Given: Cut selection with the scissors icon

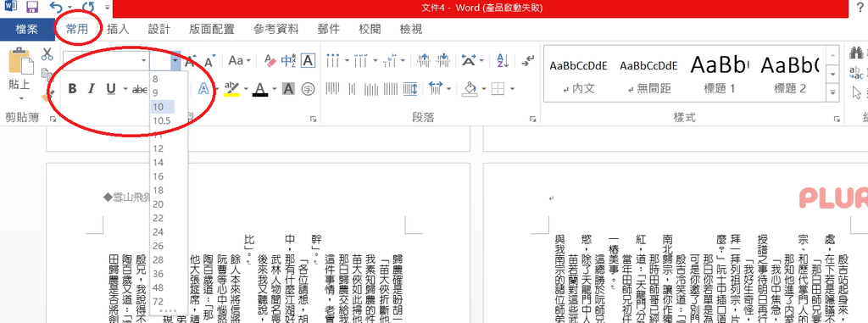Looking at the screenshot, I should point(47,53).
